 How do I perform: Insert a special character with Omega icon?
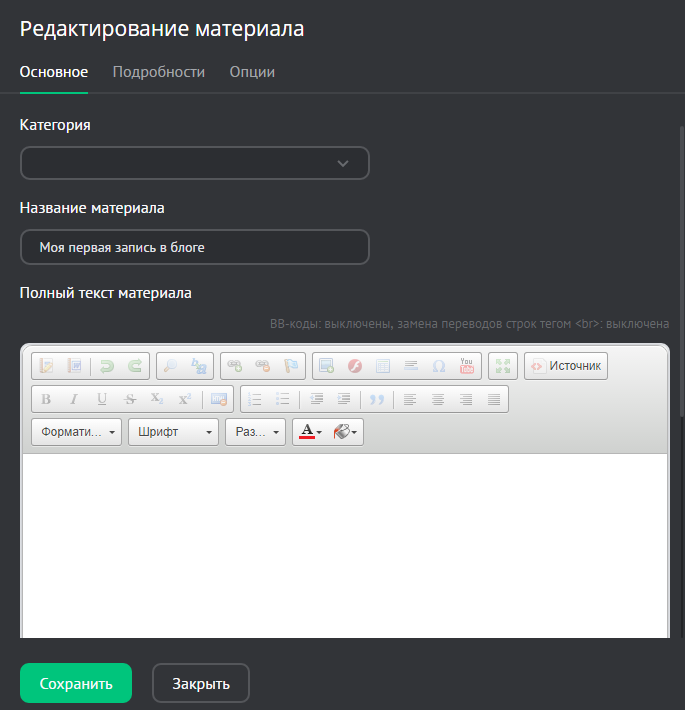(x=439, y=366)
